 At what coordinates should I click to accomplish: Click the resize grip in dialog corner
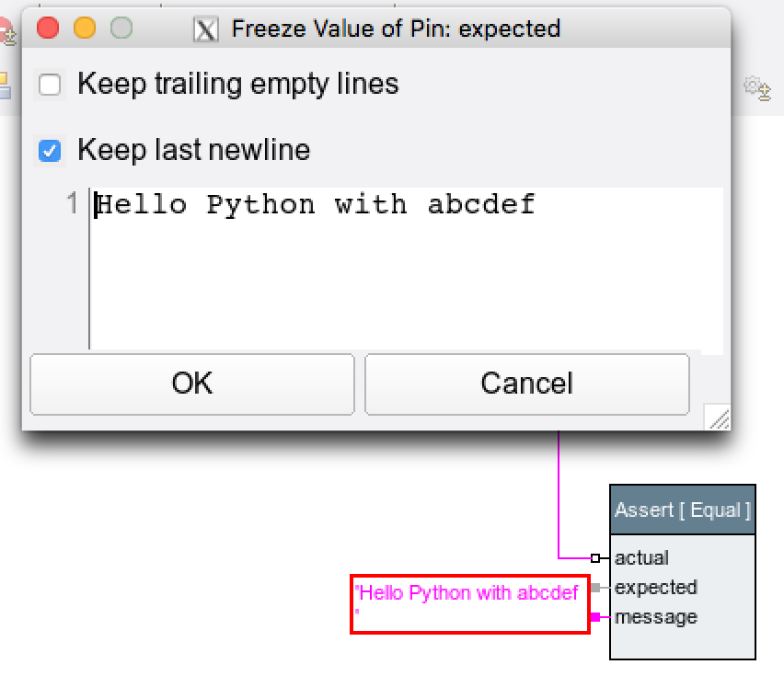pos(719,418)
